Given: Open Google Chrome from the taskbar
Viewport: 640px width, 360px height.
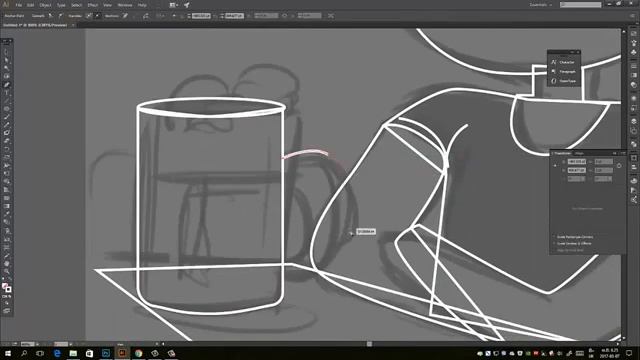Looking at the screenshot, I should pos(138,353).
